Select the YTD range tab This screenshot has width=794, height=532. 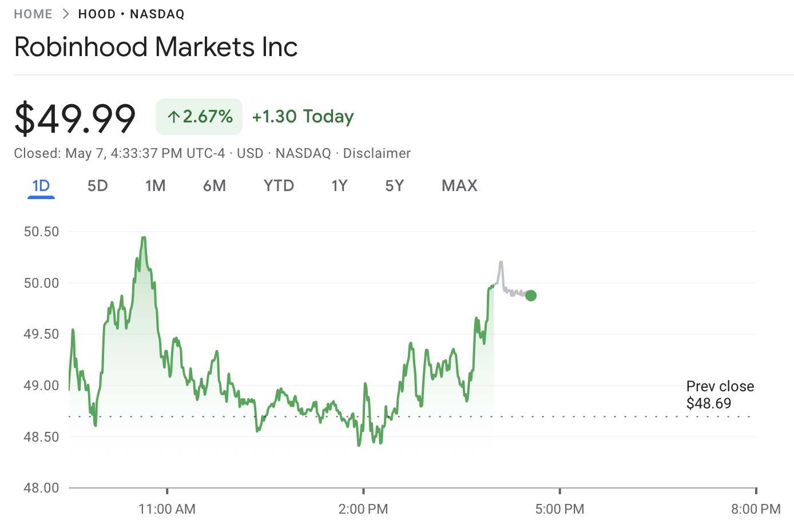coord(279,186)
